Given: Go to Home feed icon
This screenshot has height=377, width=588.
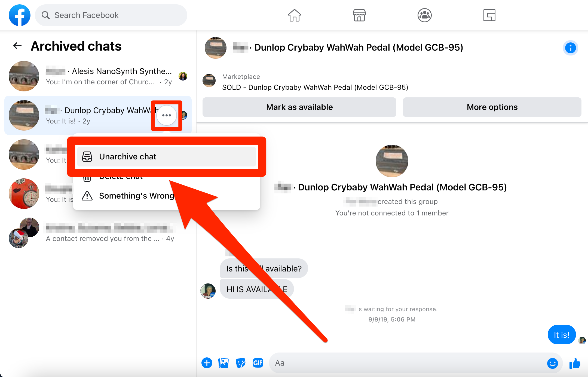Looking at the screenshot, I should click(x=294, y=15).
